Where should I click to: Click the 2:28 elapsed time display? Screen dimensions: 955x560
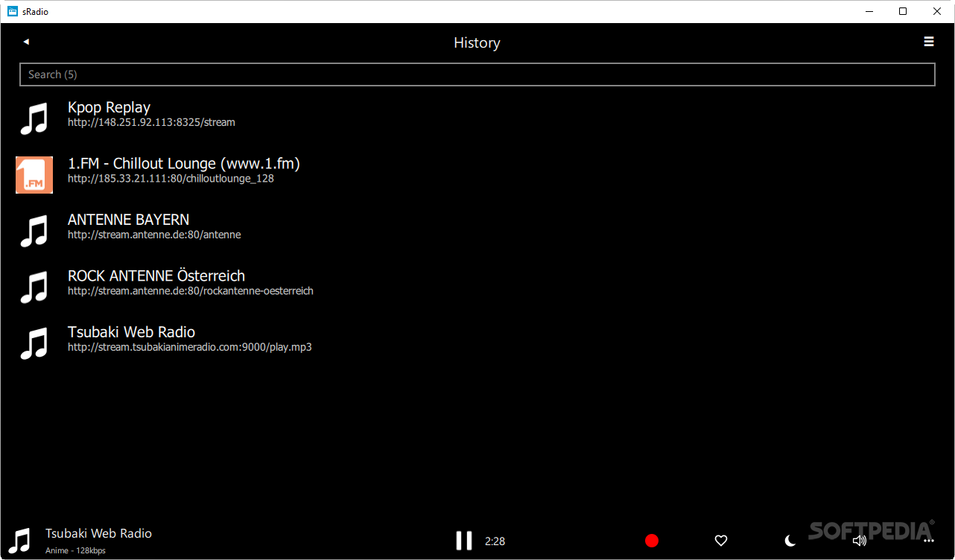pos(495,541)
